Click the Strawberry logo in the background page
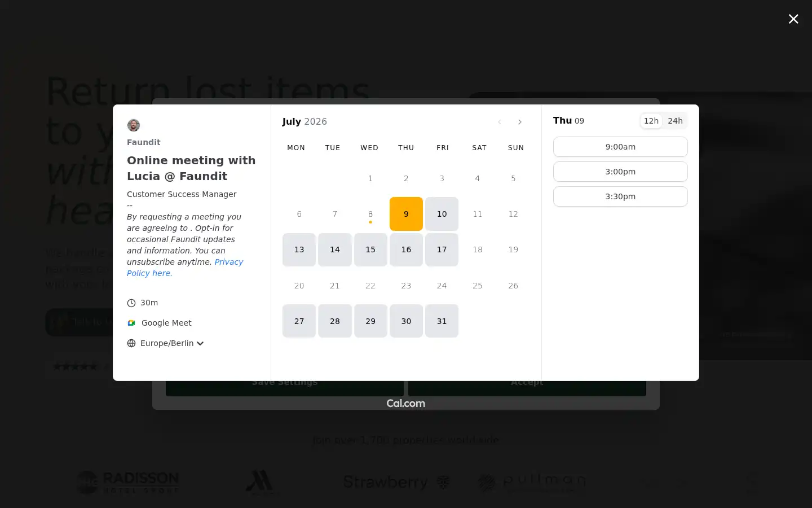The image size is (812, 508). 397,483
